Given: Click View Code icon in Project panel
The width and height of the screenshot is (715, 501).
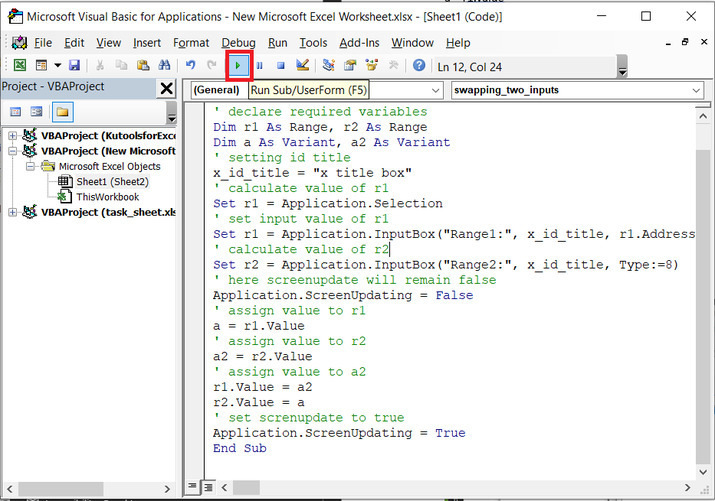Looking at the screenshot, I should tap(14, 111).
